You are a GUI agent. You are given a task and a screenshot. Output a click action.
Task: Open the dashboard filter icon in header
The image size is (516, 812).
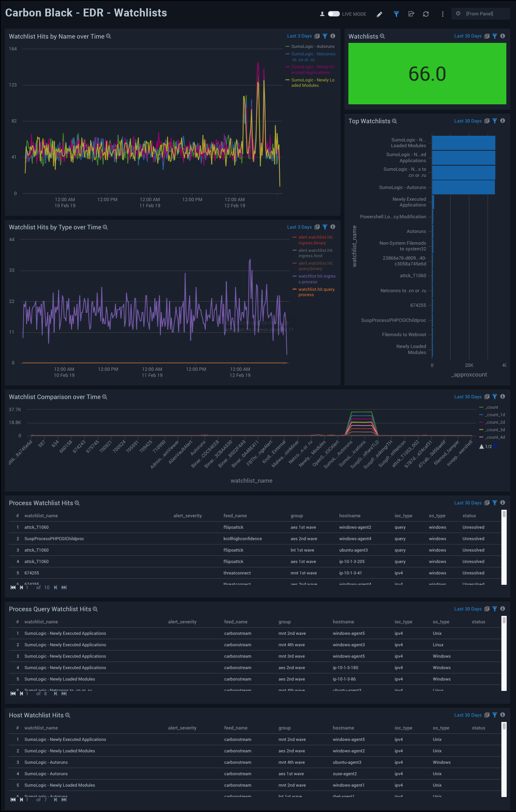396,14
